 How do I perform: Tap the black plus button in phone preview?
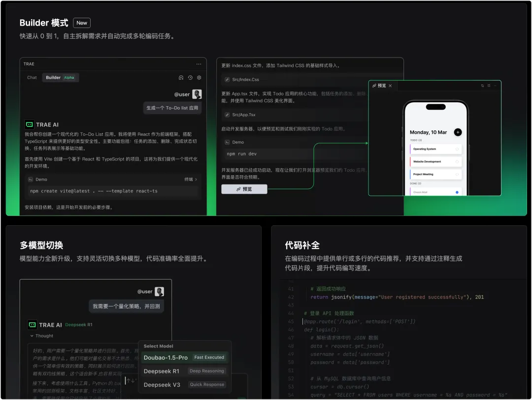(x=458, y=132)
